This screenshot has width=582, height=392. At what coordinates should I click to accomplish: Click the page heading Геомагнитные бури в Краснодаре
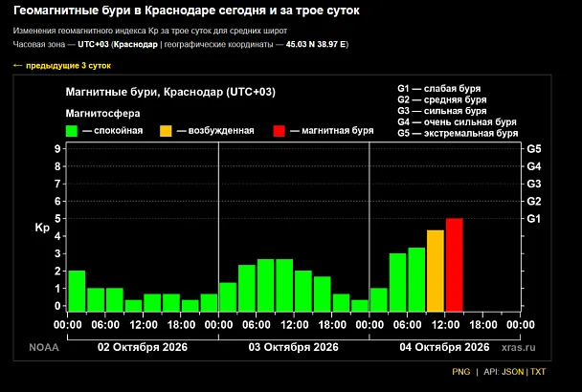click(x=187, y=11)
